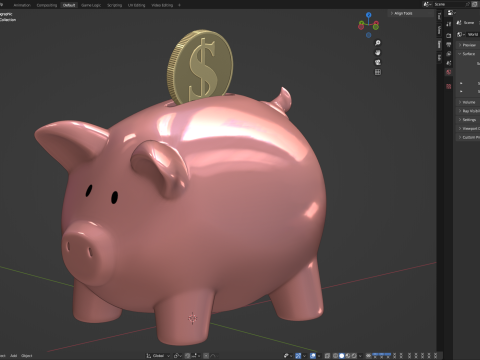Open the View sidebar vertical tab
Image resolution: width=480 pixels, height=360 pixels.
click(x=439, y=30)
